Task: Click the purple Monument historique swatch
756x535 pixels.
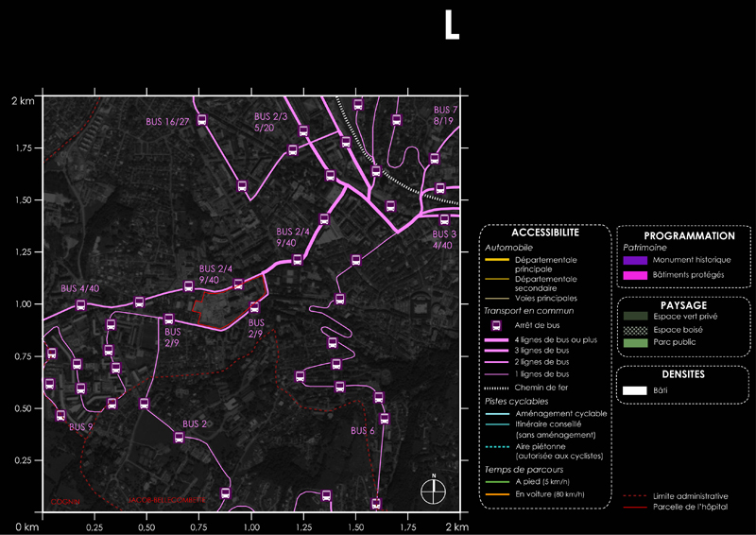Action: click(x=636, y=259)
